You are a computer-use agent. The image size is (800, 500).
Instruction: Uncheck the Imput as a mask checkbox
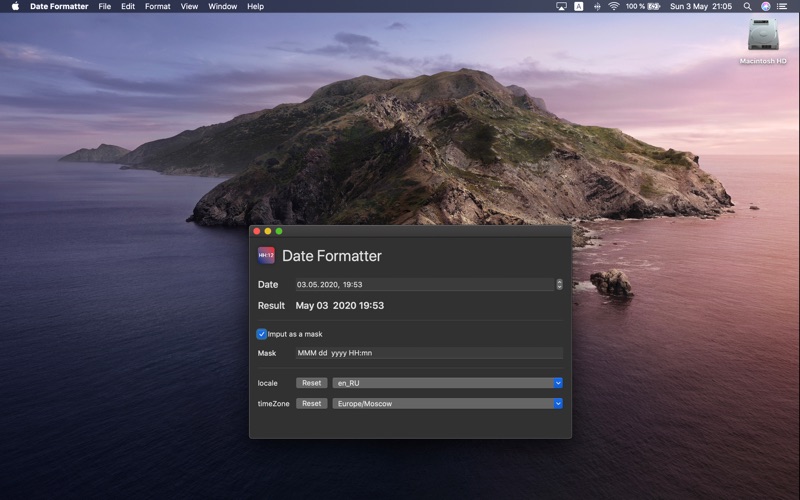(261, 334)
